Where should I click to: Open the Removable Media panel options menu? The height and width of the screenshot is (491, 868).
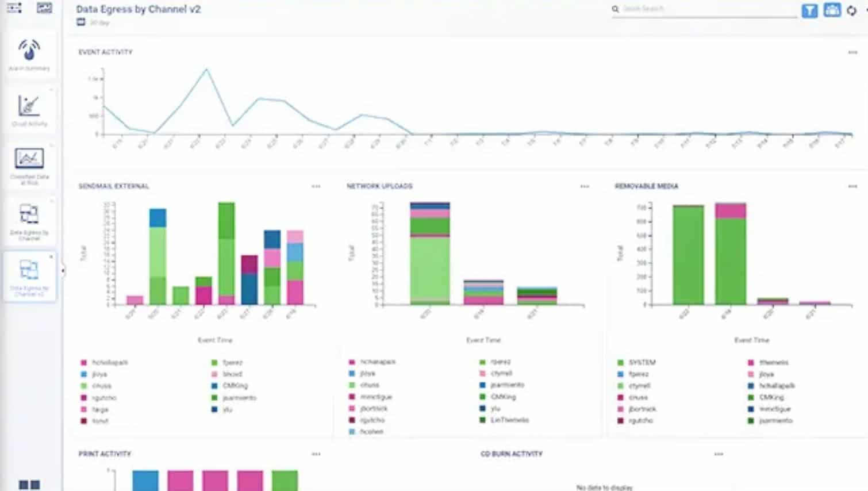852,186
